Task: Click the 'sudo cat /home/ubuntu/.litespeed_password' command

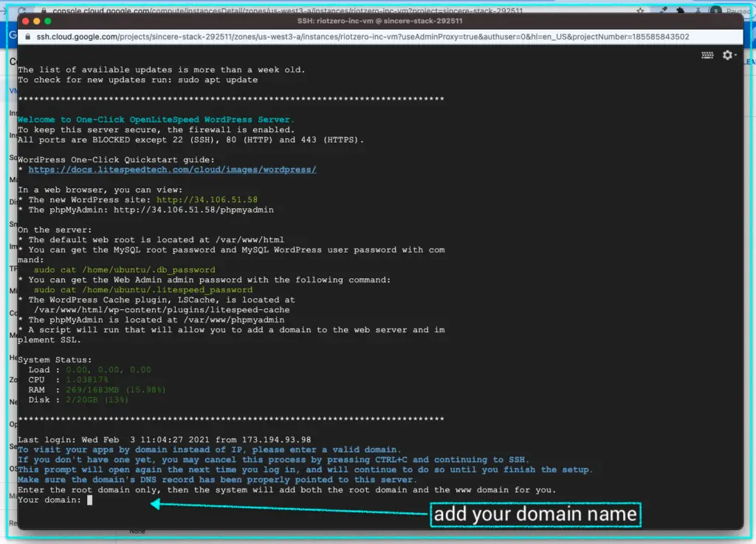Action: tap(143, 290)
